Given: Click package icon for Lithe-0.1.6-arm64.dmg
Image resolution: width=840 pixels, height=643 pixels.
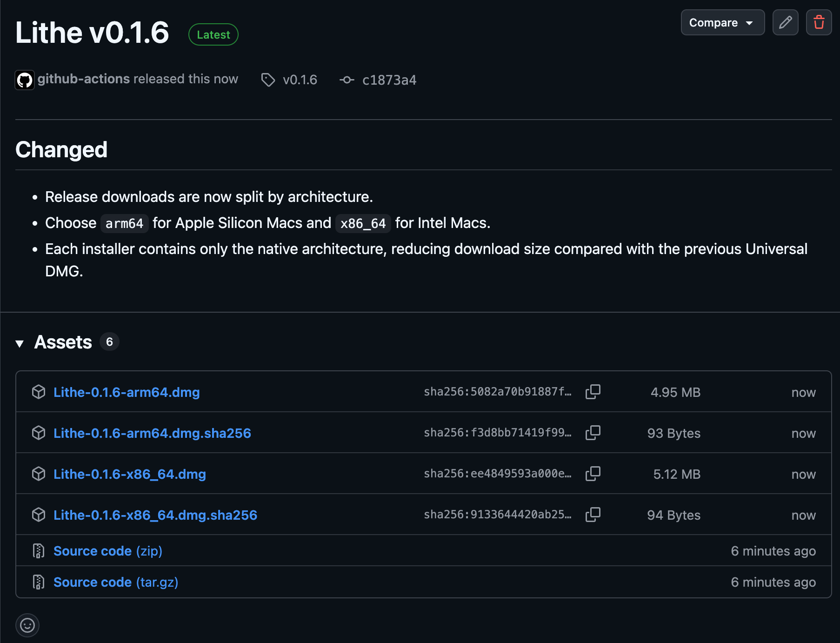Looking at the screenshot, I should click(39, 392).
